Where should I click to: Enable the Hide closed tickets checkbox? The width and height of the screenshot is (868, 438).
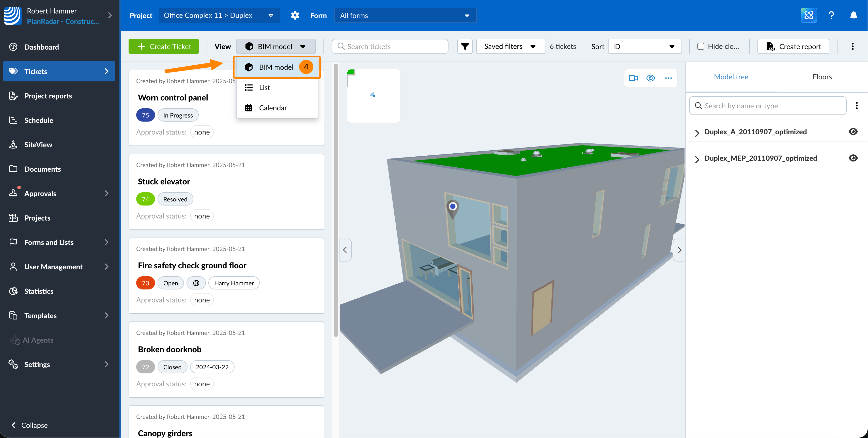point(701,47)
